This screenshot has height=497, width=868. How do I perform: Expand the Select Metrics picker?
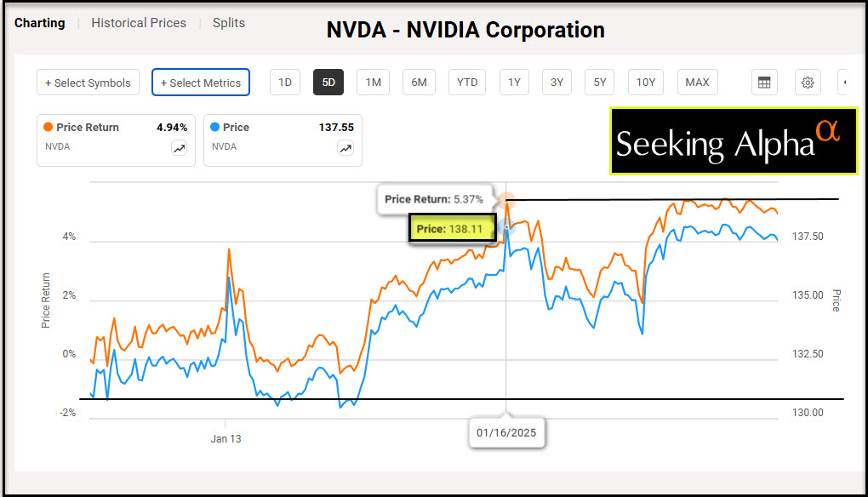(201, 83)
